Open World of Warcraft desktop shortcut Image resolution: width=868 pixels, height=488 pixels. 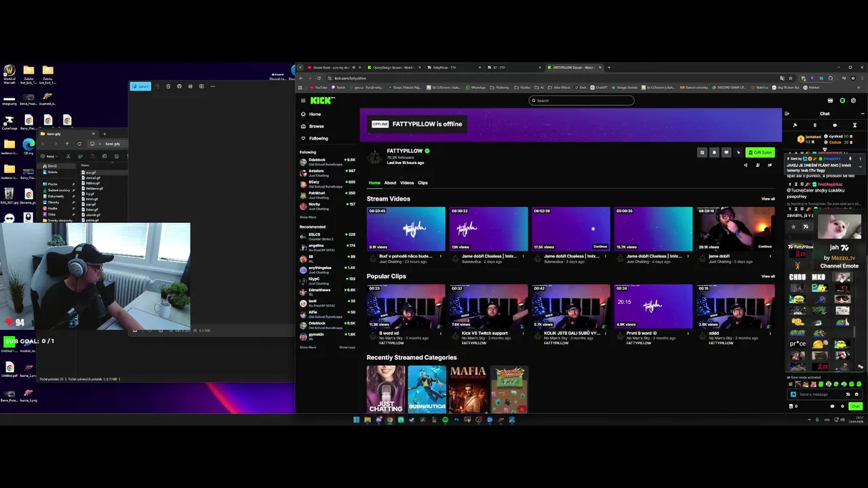coord(9,73)
